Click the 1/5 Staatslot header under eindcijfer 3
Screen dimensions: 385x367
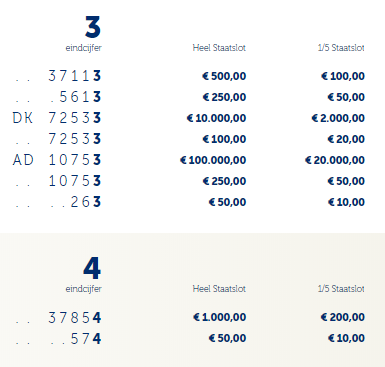(x=341, y=48)
